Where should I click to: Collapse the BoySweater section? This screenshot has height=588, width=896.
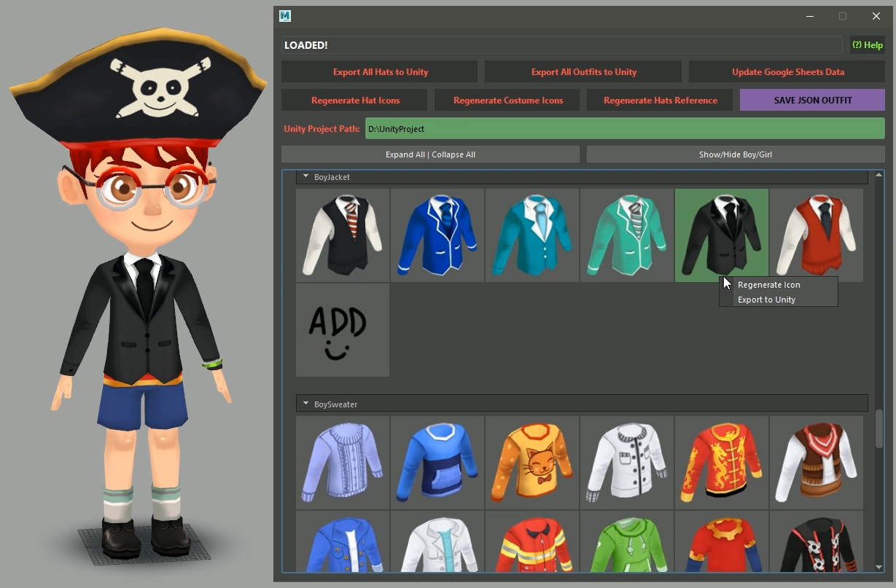click(306, 404)
